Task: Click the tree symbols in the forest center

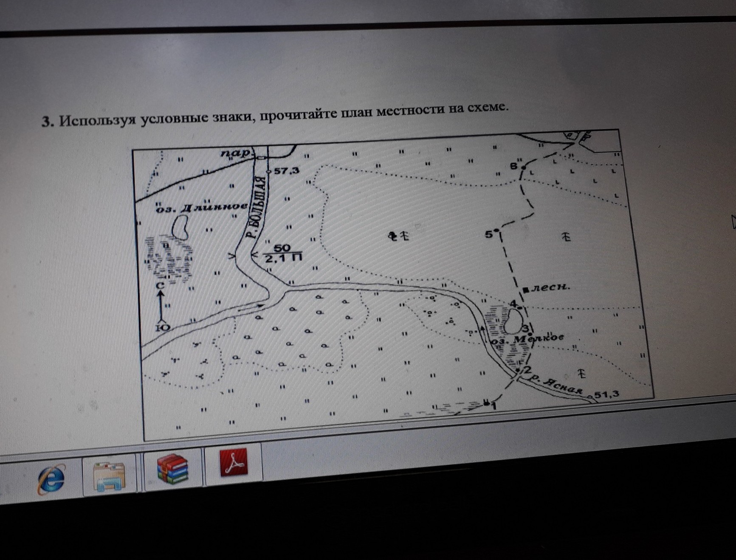Action: [x=398, y=236]
